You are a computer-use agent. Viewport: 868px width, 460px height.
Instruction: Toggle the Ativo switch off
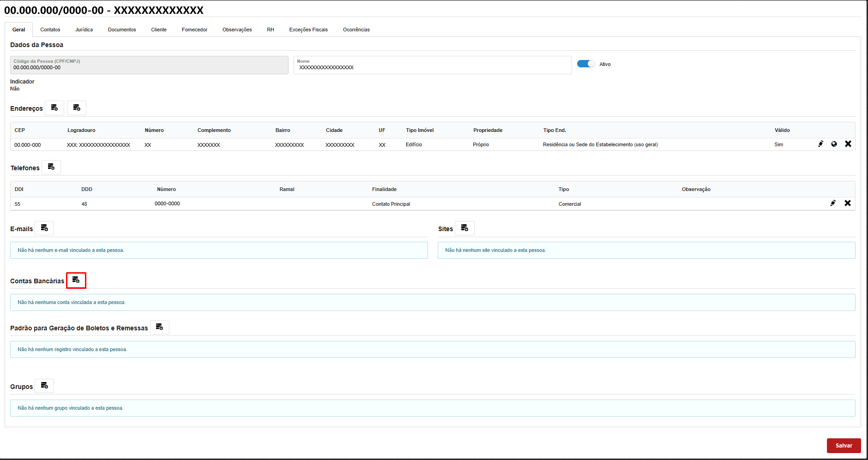point(585,64)
